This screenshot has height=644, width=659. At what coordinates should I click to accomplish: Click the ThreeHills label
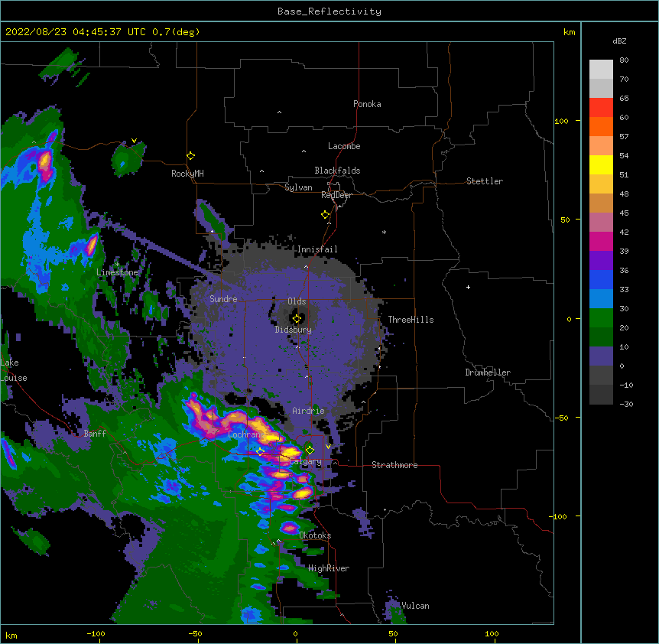pos(411,320)
